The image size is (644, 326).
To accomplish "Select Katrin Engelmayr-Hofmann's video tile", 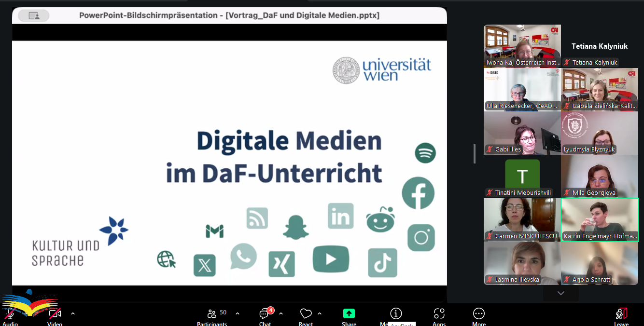I will 600,219.
